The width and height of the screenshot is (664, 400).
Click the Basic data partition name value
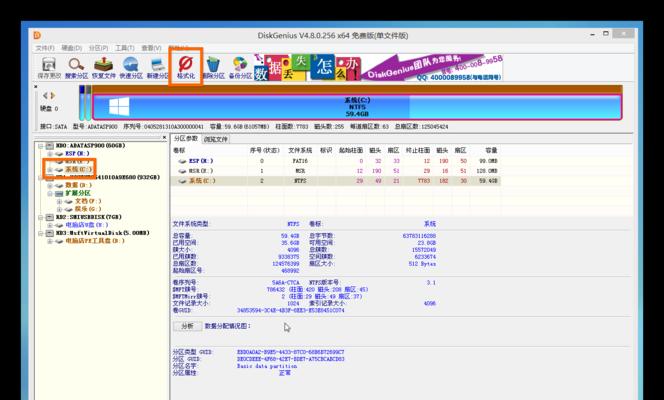[x=267, y=366]
